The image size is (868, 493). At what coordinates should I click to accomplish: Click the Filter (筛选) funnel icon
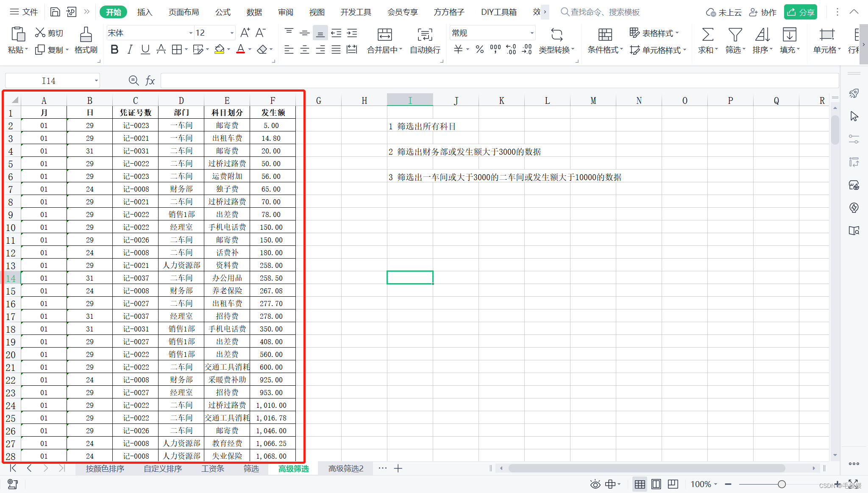(734, 35)
